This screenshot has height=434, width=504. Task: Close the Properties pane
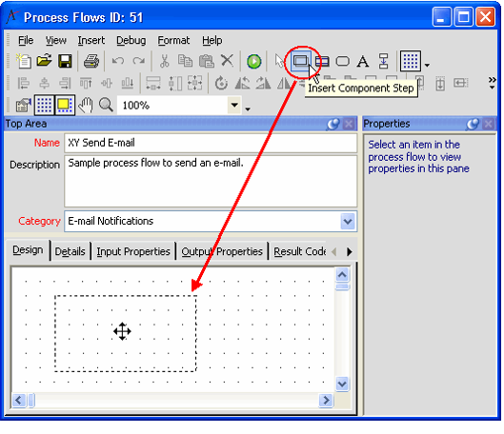(x=488, y=124)
